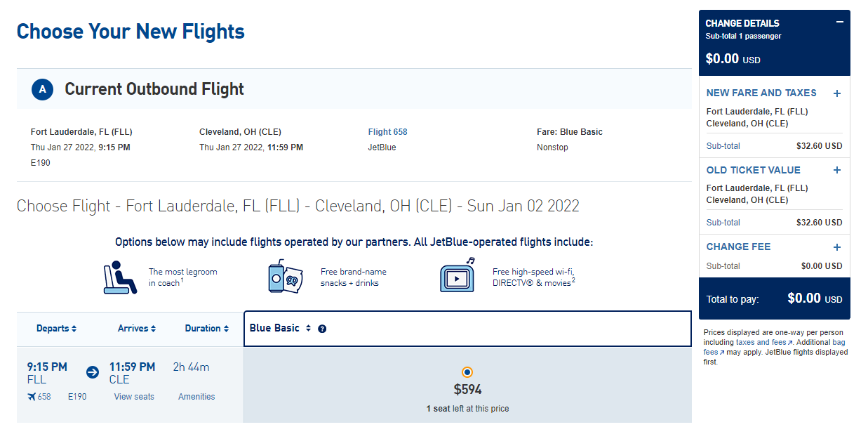
Task: Open the Flight 658 link
Action: (387, 132)
